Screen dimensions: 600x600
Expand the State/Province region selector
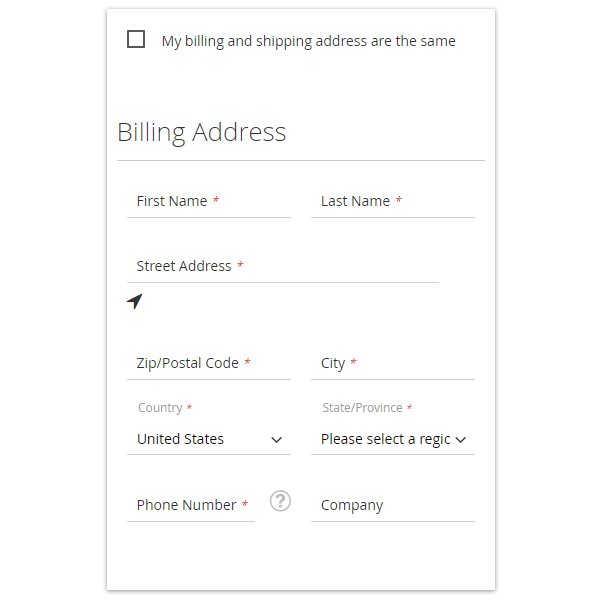385,439
